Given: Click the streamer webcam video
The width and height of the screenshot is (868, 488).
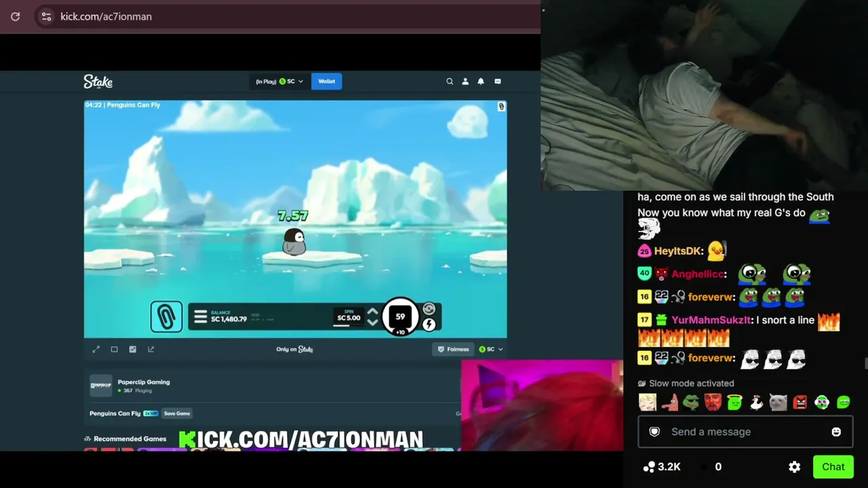Looking at the screenshot, I should (x=704, y=95).
